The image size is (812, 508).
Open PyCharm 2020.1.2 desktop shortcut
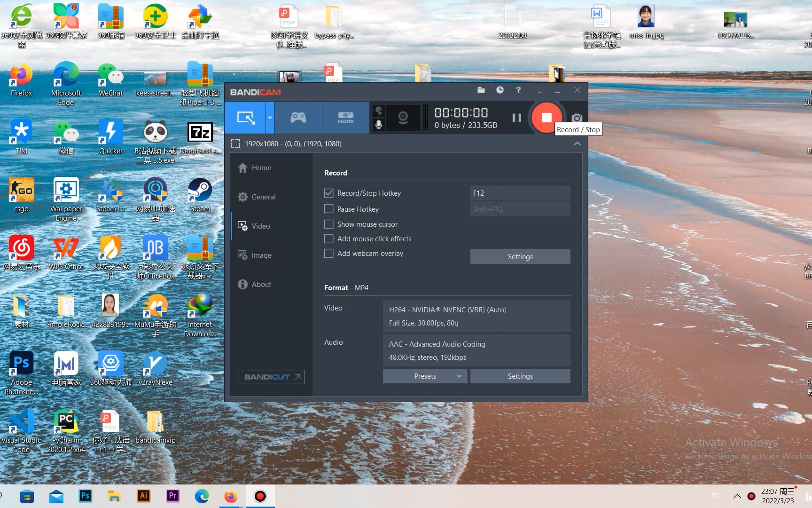66,431
